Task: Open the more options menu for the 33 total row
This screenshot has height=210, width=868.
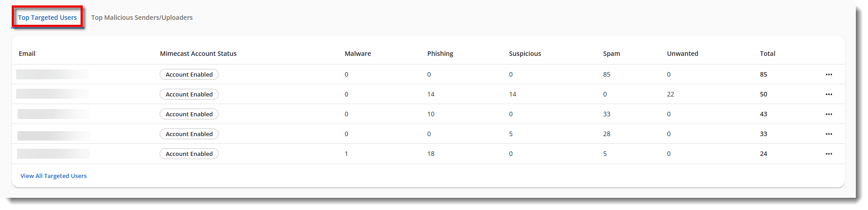Action: click(829, 134)
